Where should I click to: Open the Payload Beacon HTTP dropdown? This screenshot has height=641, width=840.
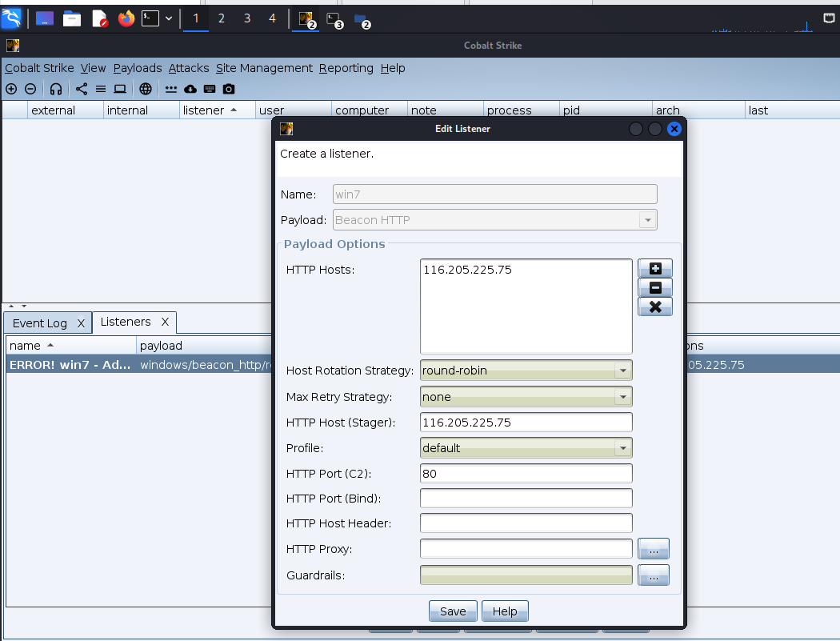[x=495, y=220]
